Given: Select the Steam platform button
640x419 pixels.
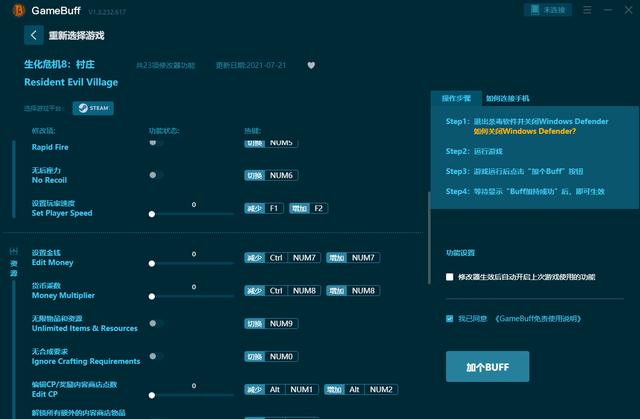Looking at the screenshot, I should (93, 108).
